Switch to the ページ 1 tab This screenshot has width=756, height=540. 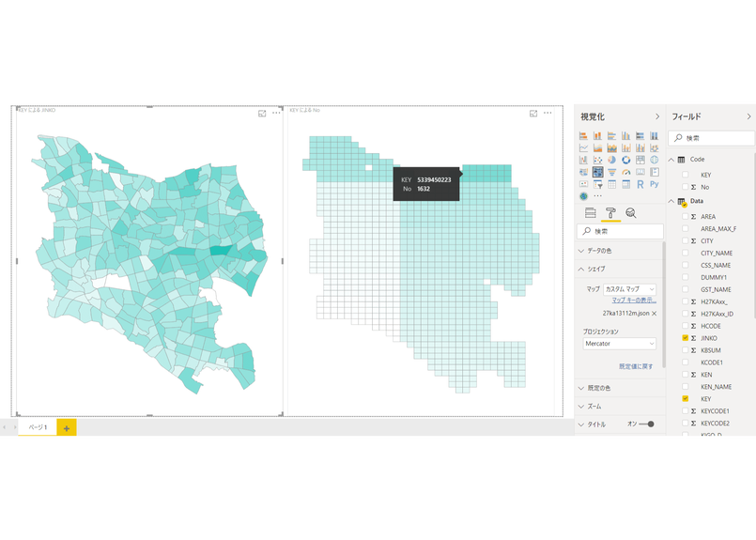[x=38, y=427]
